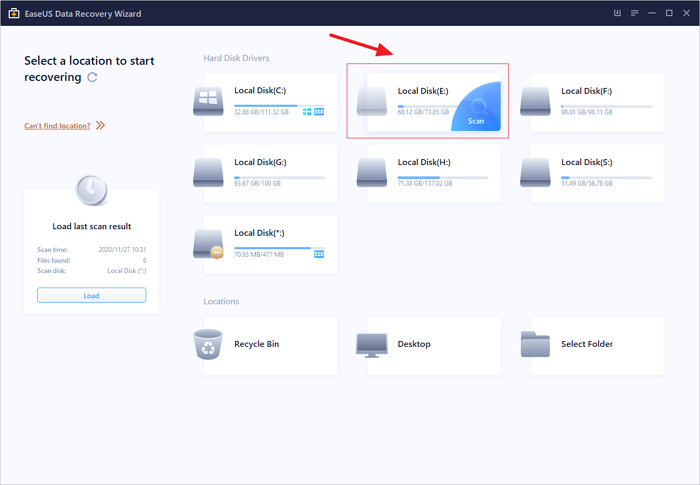Click the 70.93 MB/477 MB size text

coord(259,254)
